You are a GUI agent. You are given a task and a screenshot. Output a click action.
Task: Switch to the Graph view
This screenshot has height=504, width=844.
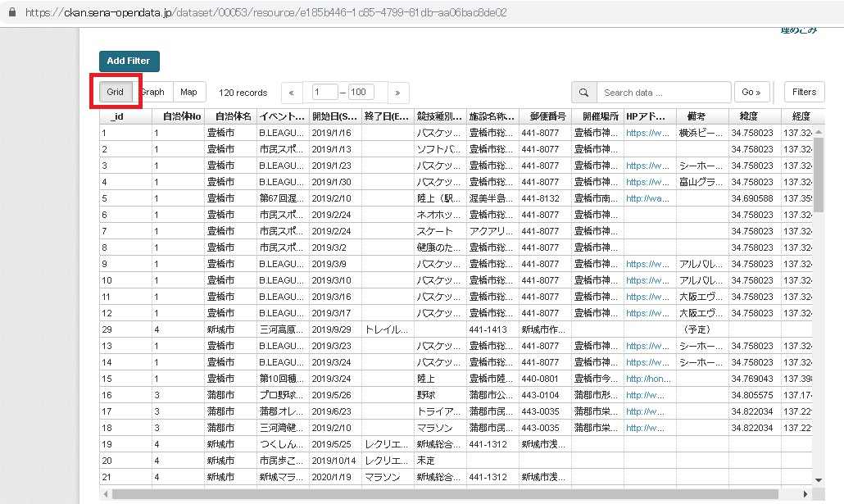[x=152, y=93]
